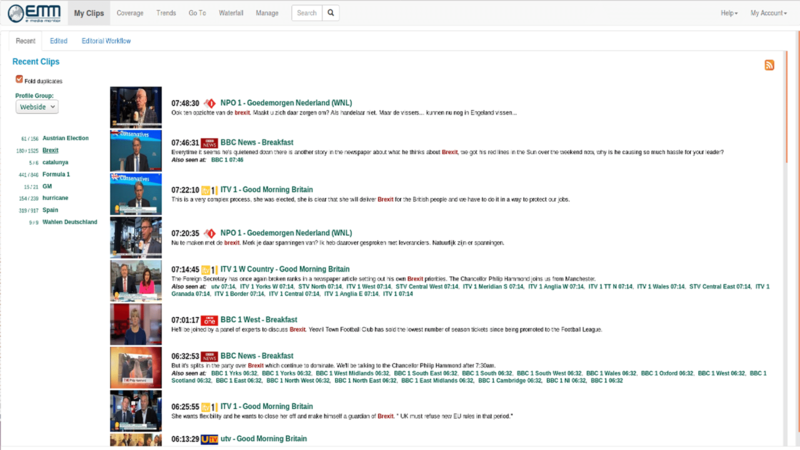Open 07:22:10 ITV 1 - Good Morning Britain title
Image resolution: width=800 pixels, height=450 pixels.
266,190
